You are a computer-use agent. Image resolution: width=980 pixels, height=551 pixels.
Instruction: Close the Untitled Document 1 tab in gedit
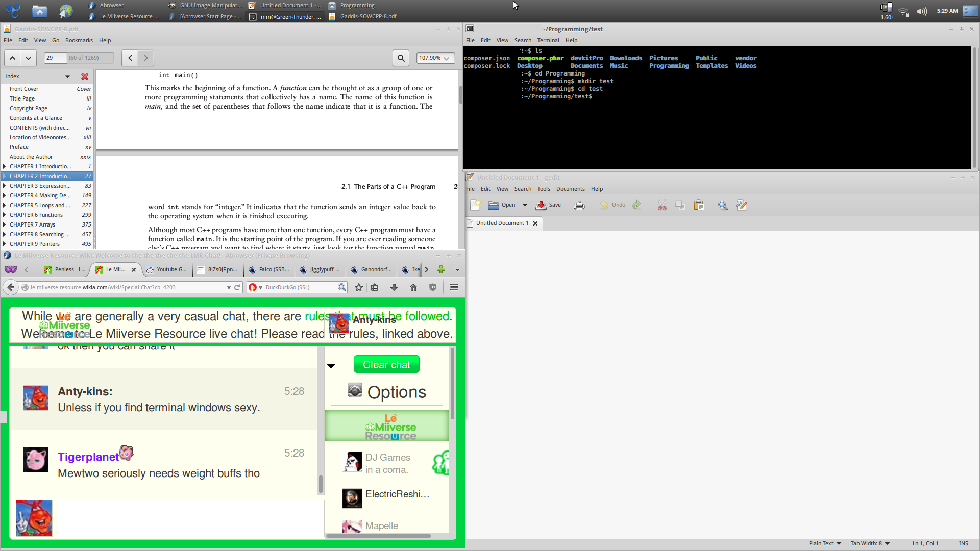click(x=535, y=223)
